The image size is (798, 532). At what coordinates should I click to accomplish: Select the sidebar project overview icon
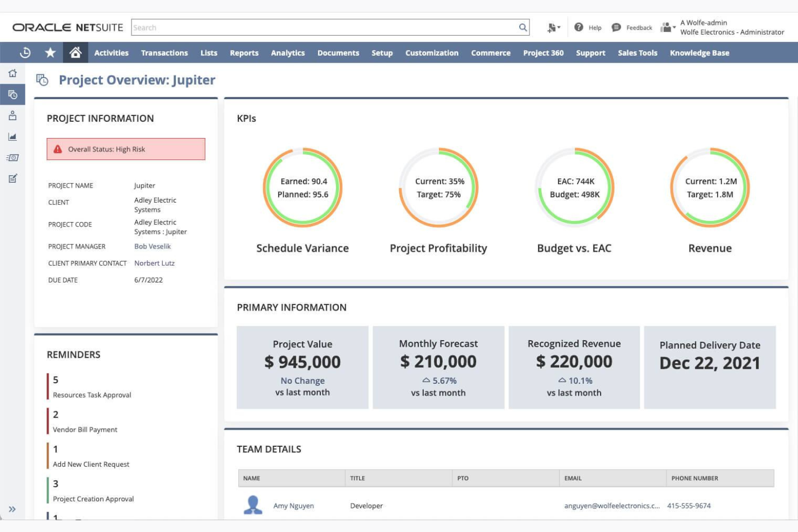(x=12, y=94)
